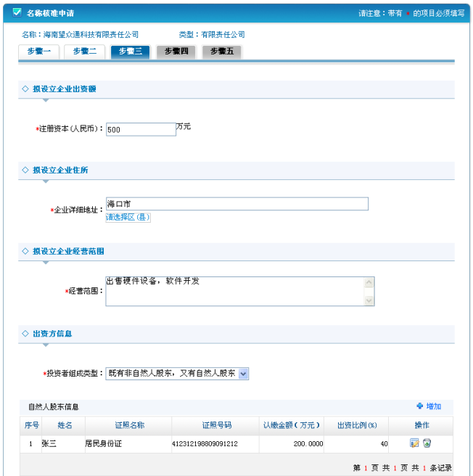The height and width of the screenshot is (476, 473).
Task: Click the 拟设立企业住所 section heading
Action: coord(60,170)
